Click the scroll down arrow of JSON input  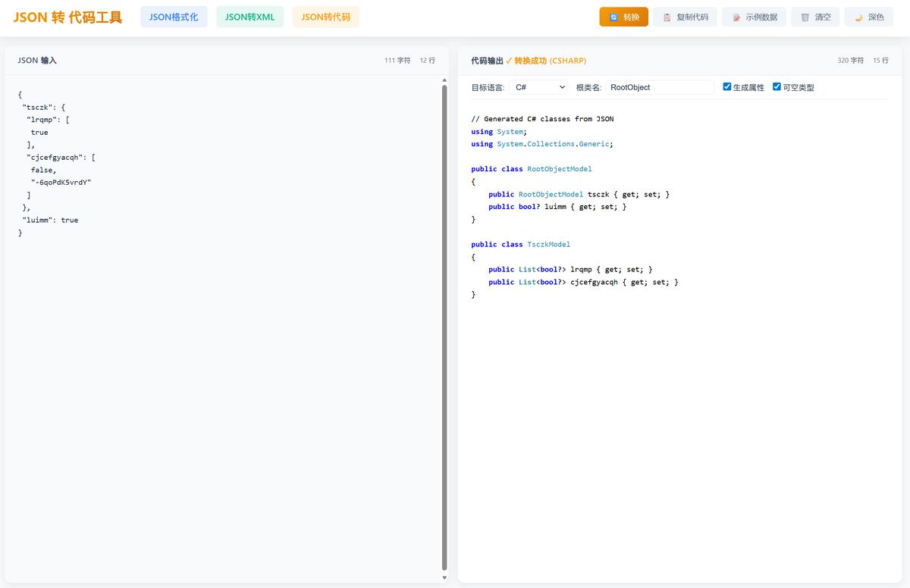click(444, 577)
